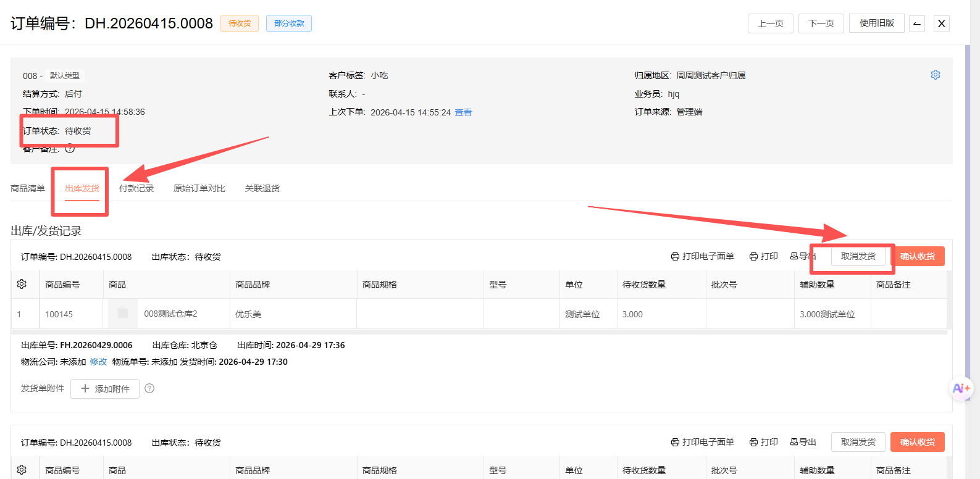980x479 pixels.
Task: Open column settings gear in first shipment table
Action: pos(22,284)
